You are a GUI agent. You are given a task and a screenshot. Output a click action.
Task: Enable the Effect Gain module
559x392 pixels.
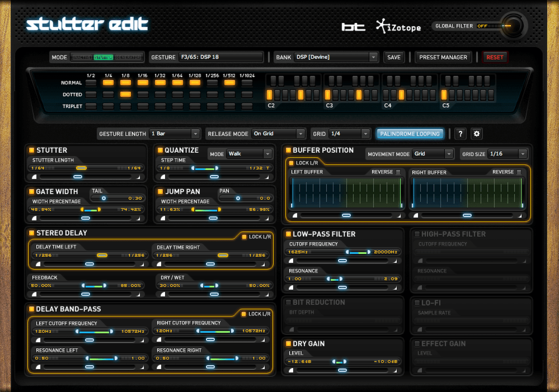417,344
